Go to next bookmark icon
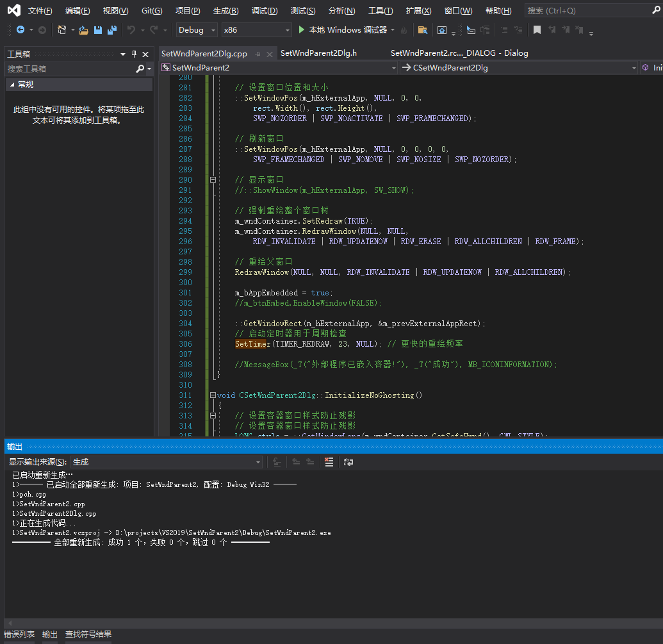This screenshot has height=644, width=663. point(566,29)
